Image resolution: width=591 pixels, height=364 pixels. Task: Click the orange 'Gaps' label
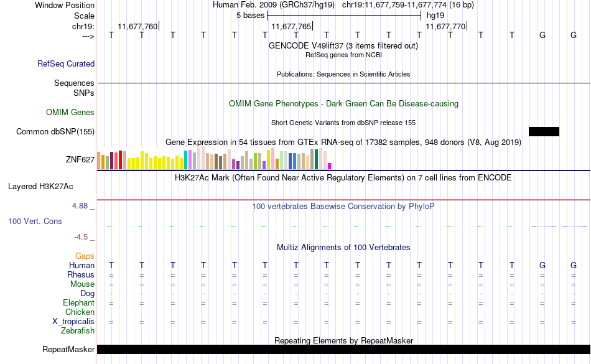(85, 256)
